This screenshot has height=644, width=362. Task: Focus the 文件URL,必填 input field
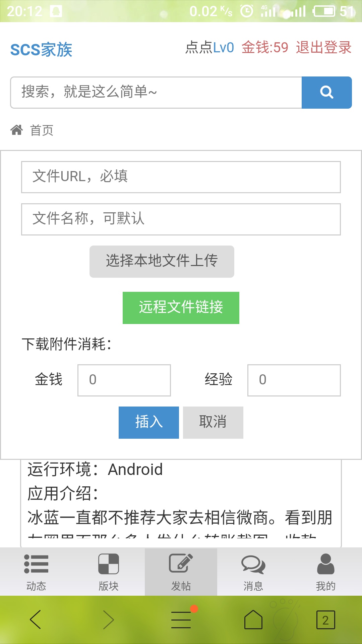181,177
